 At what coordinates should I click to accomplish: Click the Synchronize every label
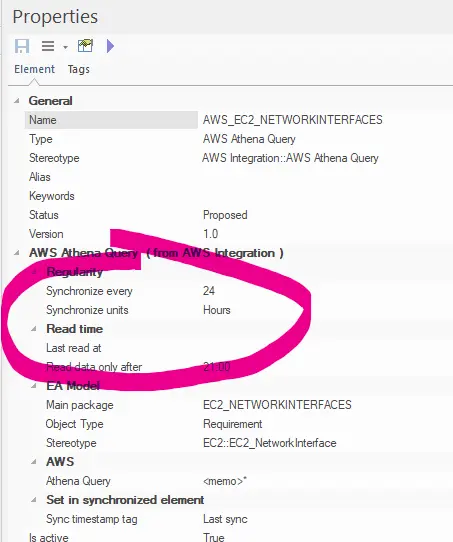click(x=89, y=291)
